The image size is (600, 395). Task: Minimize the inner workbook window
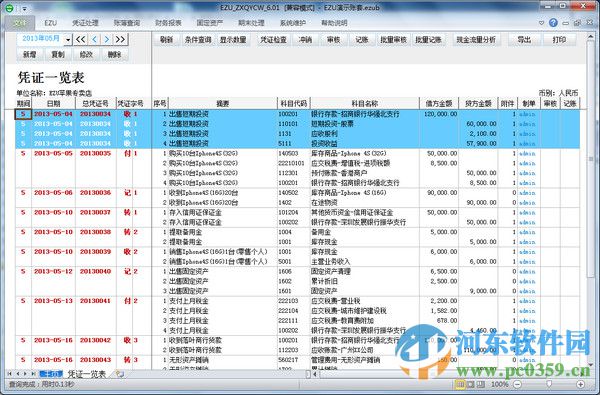click(566, 23)
